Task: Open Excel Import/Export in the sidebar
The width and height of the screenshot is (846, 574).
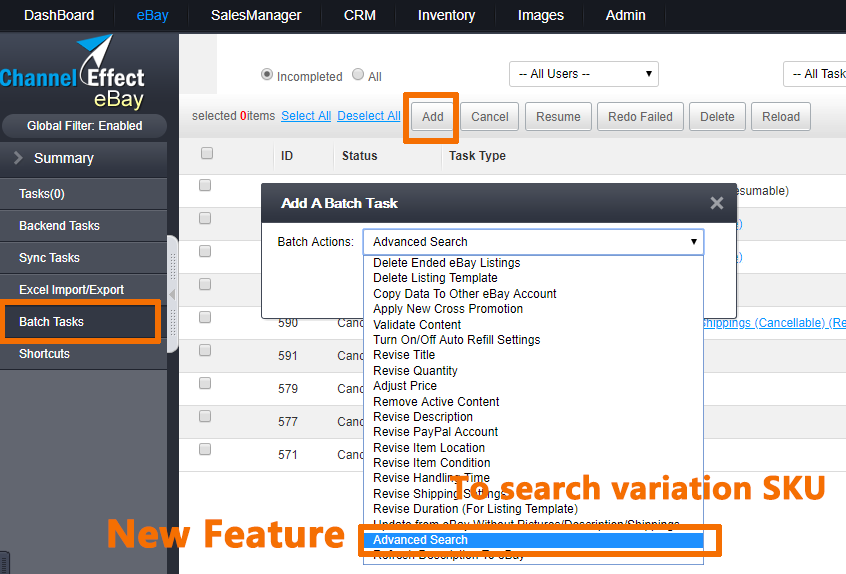Action: [84, 290]
